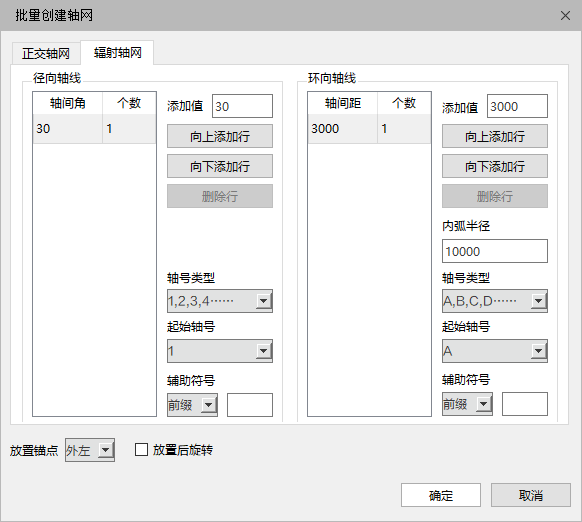Cancel the dialog with 取消
Viewport: 582px width, 522px height.
pyautogui.click(x=531, y=495)
